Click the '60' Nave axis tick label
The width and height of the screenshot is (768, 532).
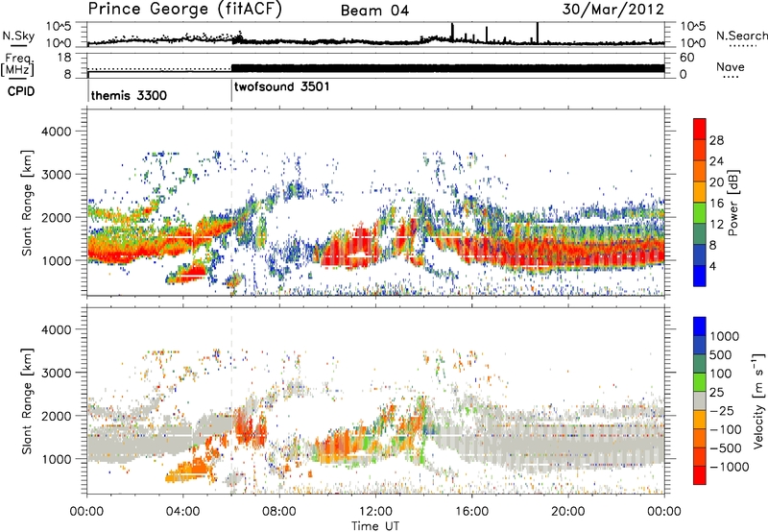[687, 58]
